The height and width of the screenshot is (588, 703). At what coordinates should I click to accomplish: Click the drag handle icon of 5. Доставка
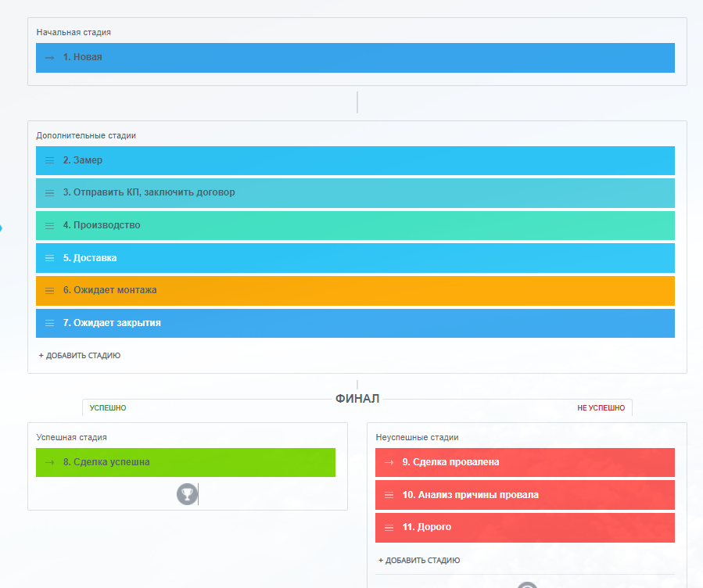(50, 258)
